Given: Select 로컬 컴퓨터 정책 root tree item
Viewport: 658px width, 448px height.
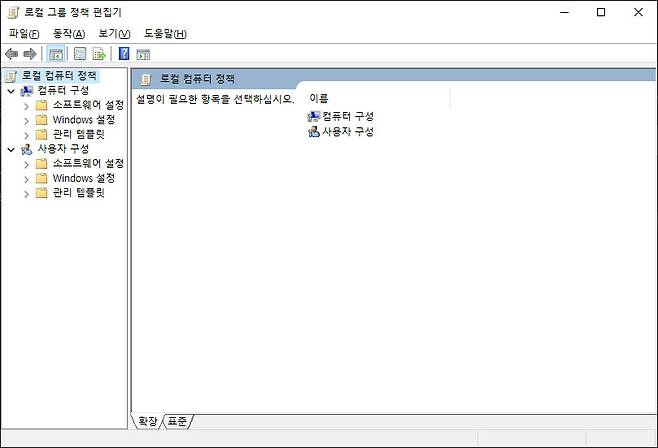Looking at the screenshot, I should click(59, 76).
